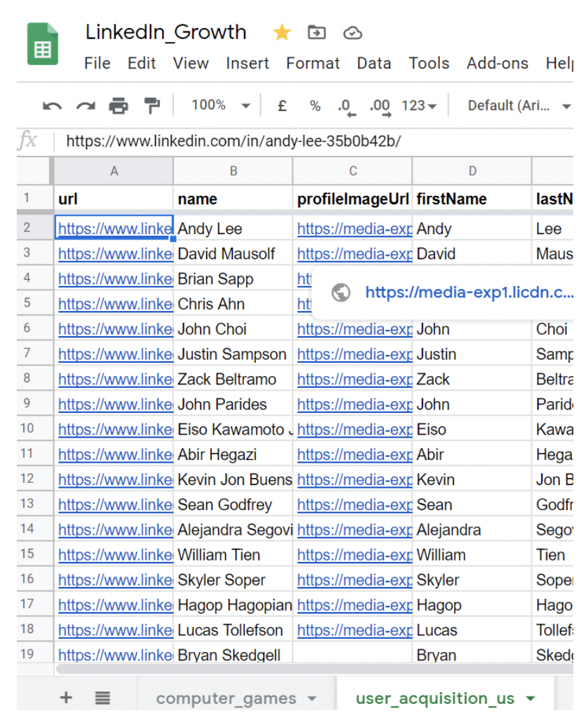The image size is (588, 715).
Task: Select the 'Hagop Hagopian' name cell
Action: click(233, 605)
